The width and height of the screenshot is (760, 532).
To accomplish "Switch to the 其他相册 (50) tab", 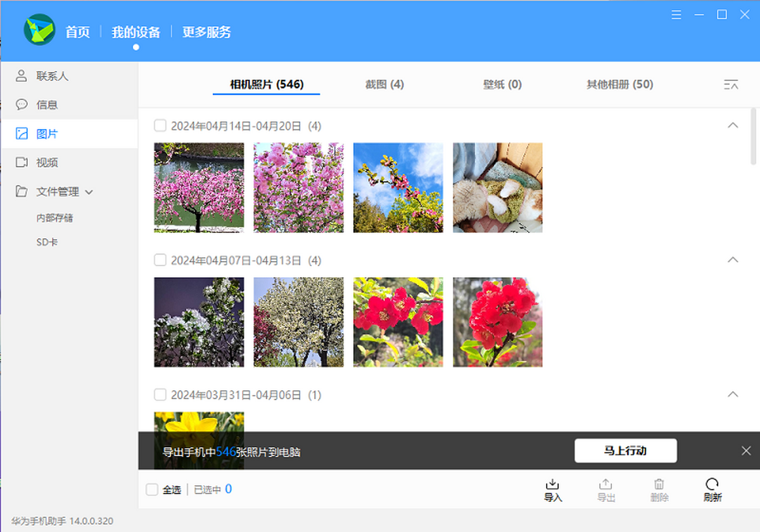I will (619, 84).
